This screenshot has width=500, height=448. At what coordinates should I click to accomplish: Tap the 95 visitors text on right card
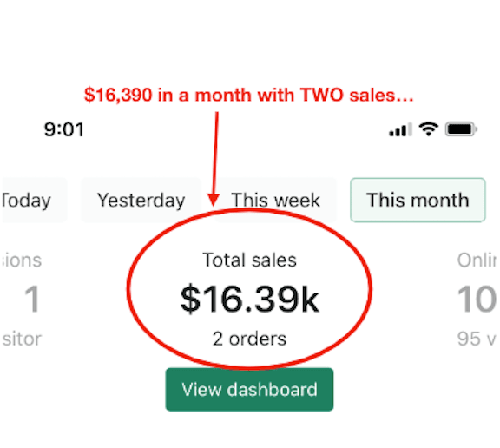(477, 339)
